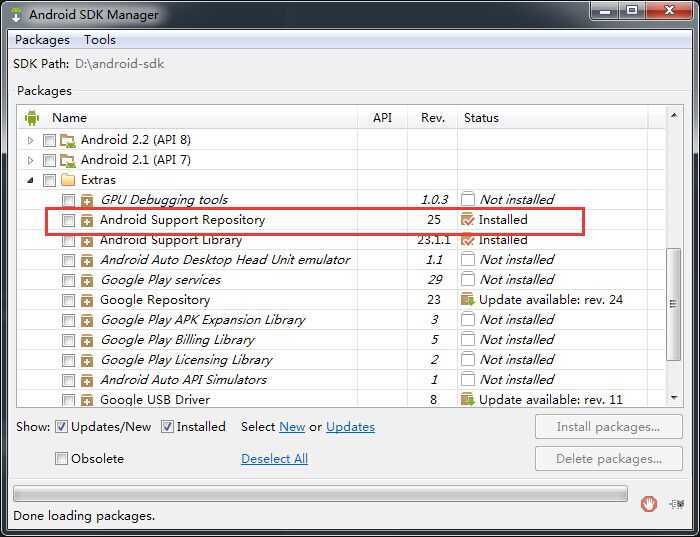This screenshot has width=700, height=537.
Task: Open the Packages menu
Action: point(42,40)
